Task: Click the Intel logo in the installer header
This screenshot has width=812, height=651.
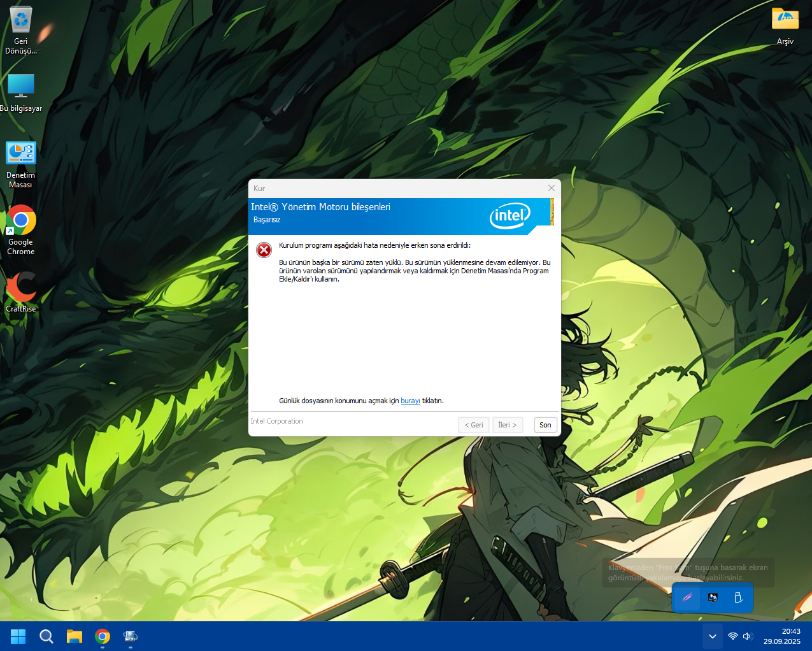Action: coord(510,216)
